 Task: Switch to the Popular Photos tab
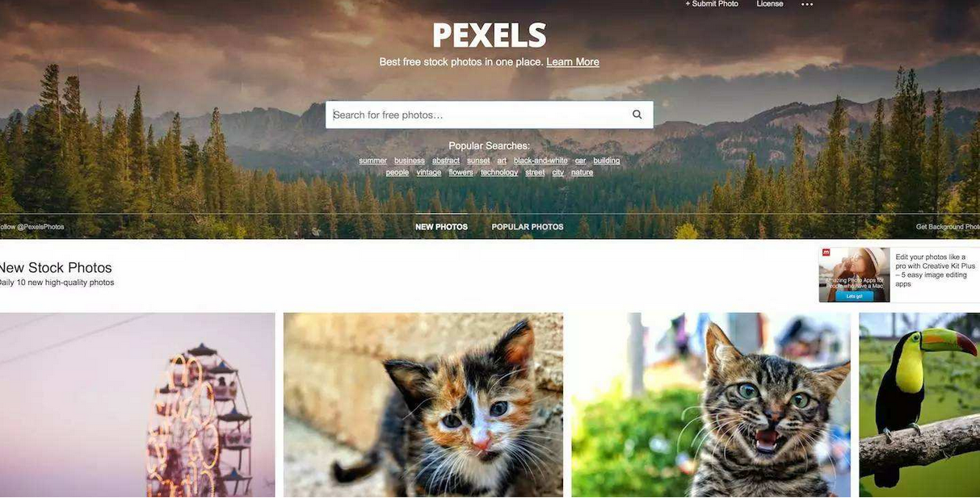point(528,227)
